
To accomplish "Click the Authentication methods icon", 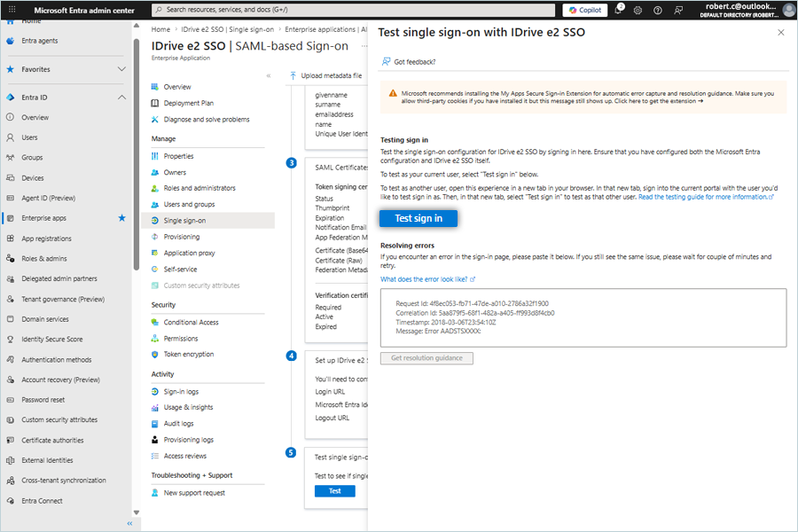I will point(10,359).
